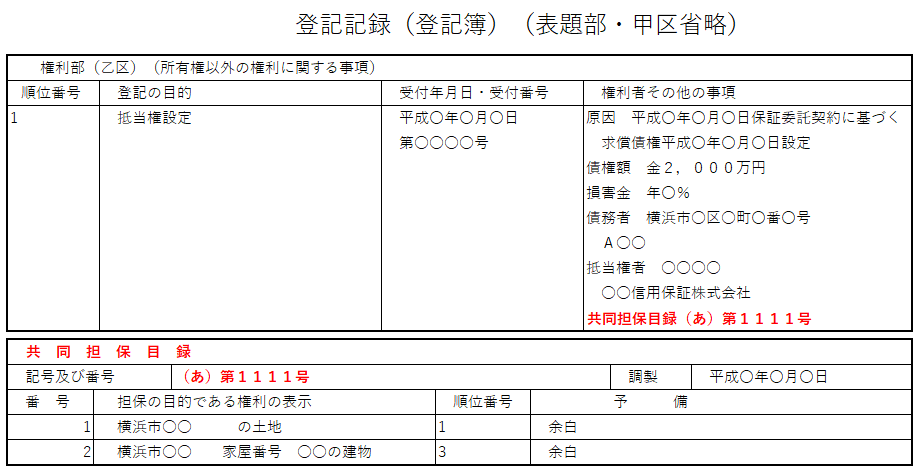Viewport: 923px width, 468px height.
Task: Click the 記号及び番号 label
Action: pyautogui.click(x=70, y=377)
